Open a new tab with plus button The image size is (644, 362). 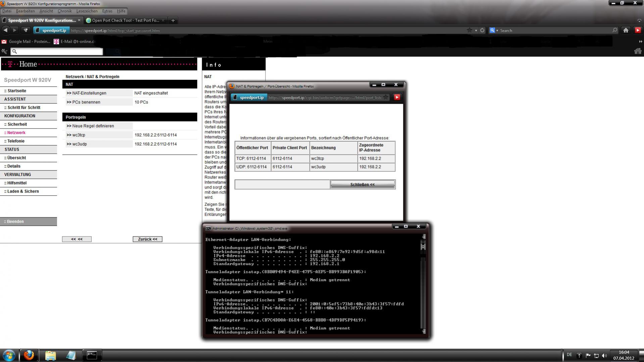173,20
